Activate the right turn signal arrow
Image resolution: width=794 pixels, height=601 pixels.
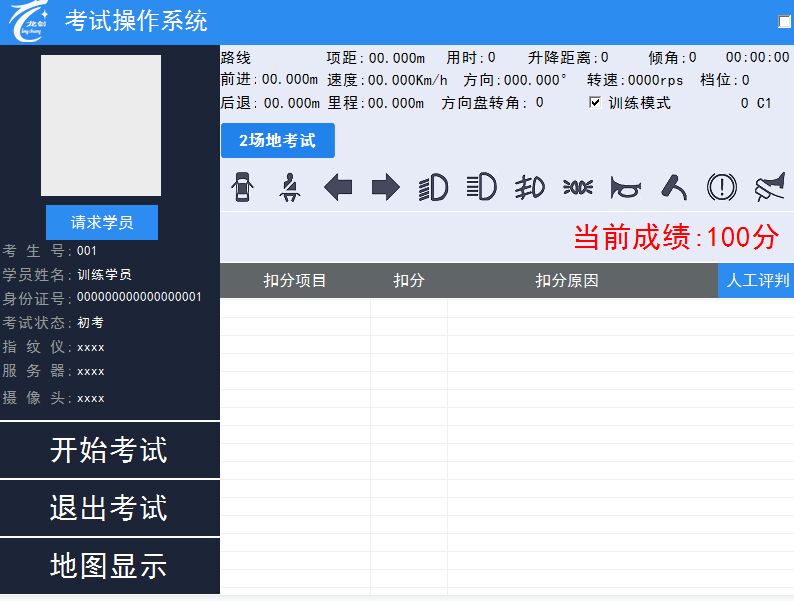385,187
